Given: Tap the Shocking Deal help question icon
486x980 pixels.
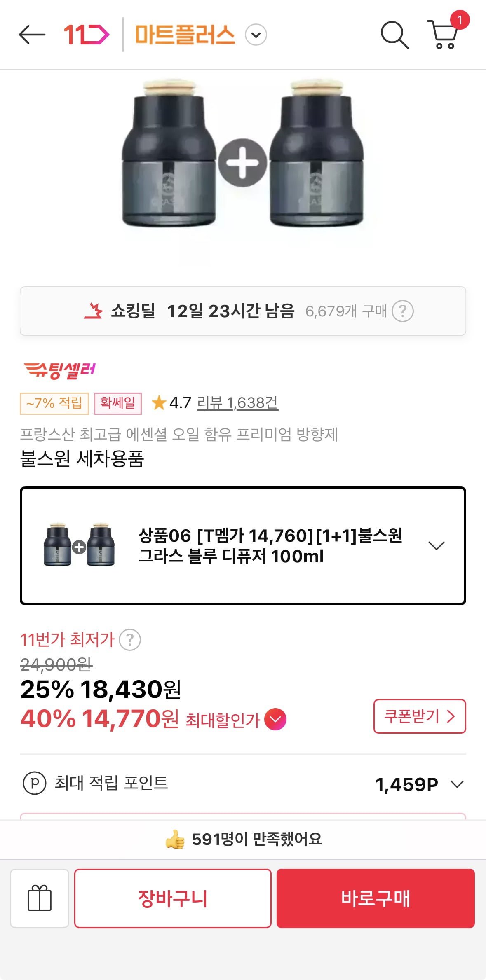Looking at the screenshot, I should [402, 311].
